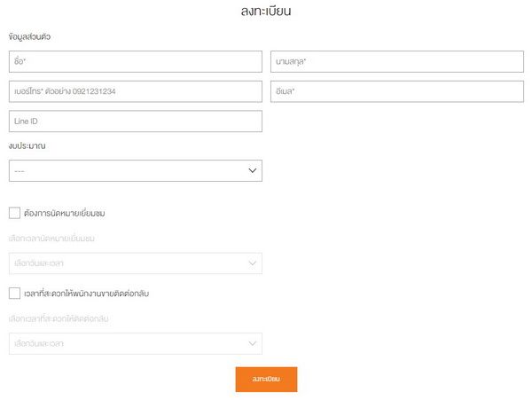Enable the เวลาที่สะดวกให้พนักงานขายติดต่อกลับ checkbox
Image resolution: width=532 pixels, height=400 pixels.
coord(14,293)
